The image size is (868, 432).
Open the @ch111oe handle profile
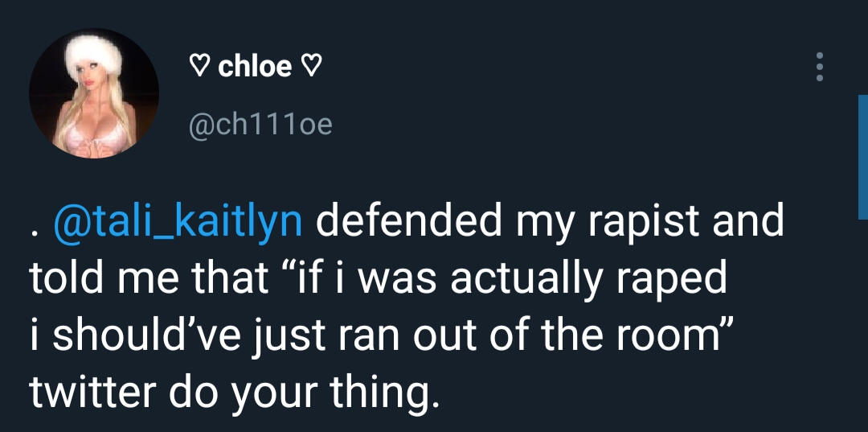click(259, 125)
